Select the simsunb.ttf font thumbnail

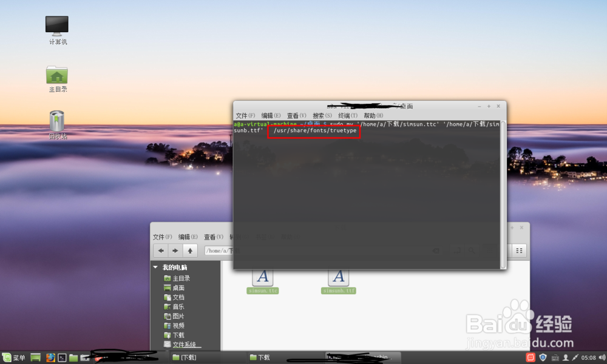pos(337,279)
